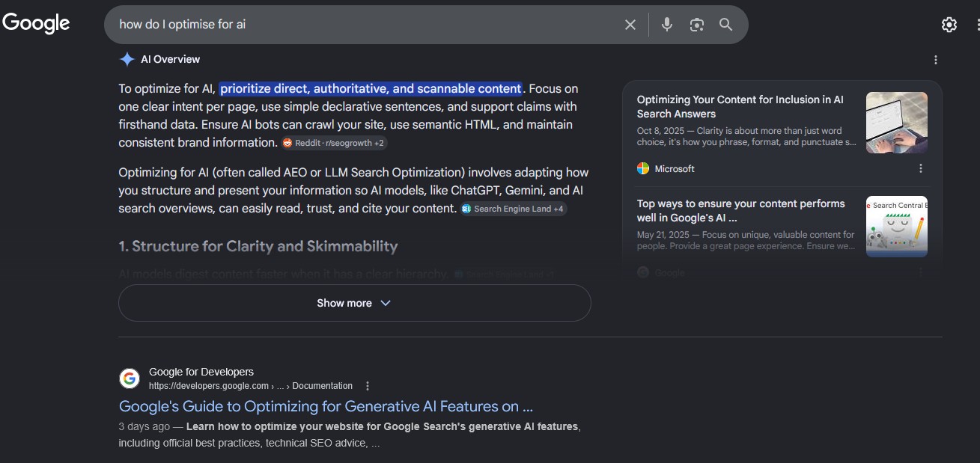Click the Google for Developers site name

pyautogui.click(x=201, y=372)
